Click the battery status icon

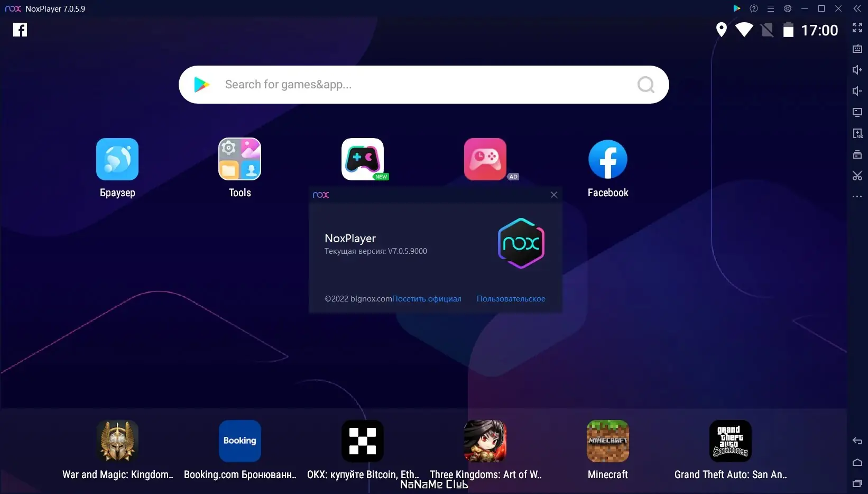(x=788, y=30)
